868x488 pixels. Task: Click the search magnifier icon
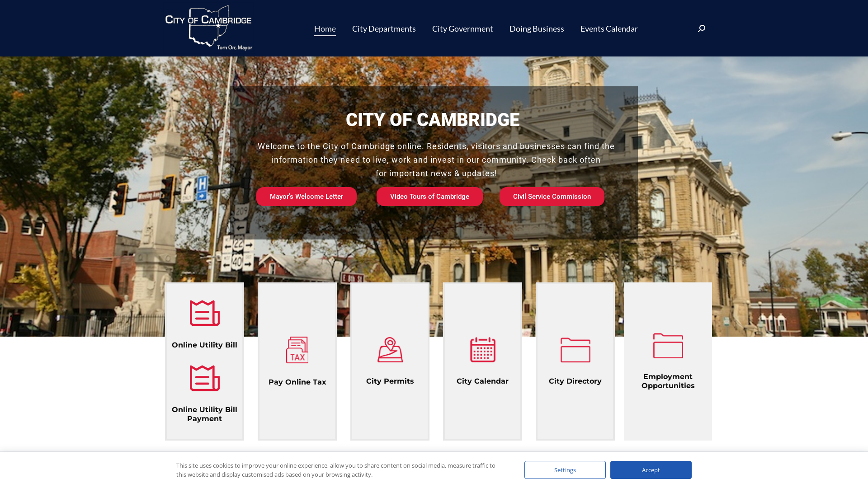tap(701, 28)
